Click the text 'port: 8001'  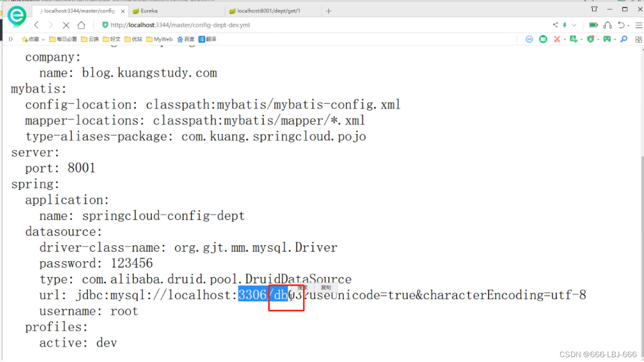pos(60,168)
